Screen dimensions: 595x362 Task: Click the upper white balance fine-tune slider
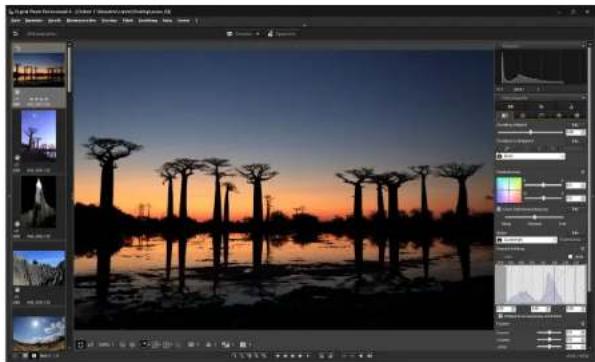point(543,185)
